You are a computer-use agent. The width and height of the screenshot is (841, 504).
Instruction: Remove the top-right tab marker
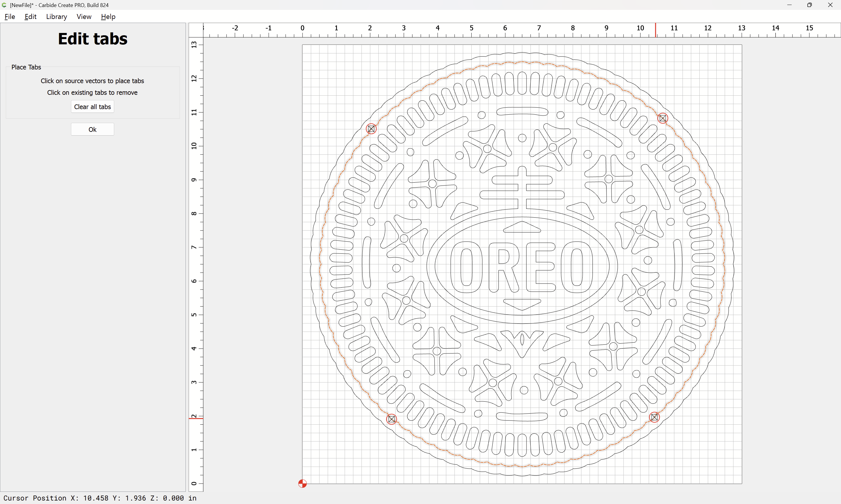click(x=663, y=118)
